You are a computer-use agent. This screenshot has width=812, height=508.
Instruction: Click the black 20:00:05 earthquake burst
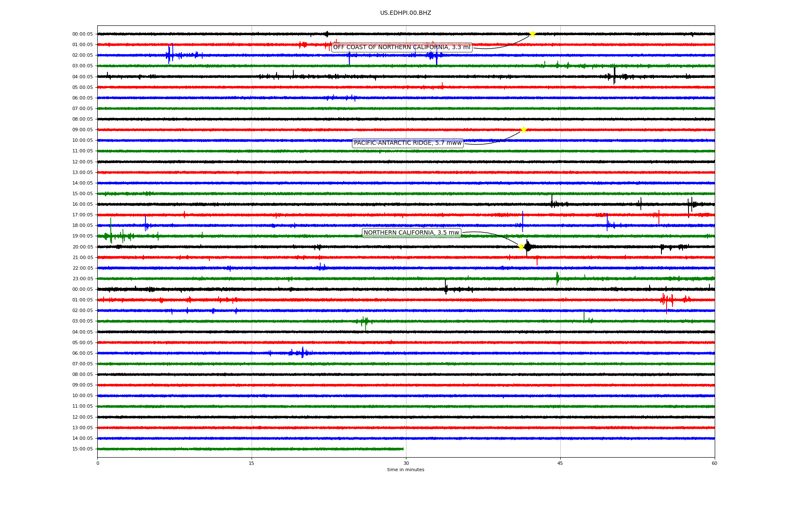[x=528, y=247]
